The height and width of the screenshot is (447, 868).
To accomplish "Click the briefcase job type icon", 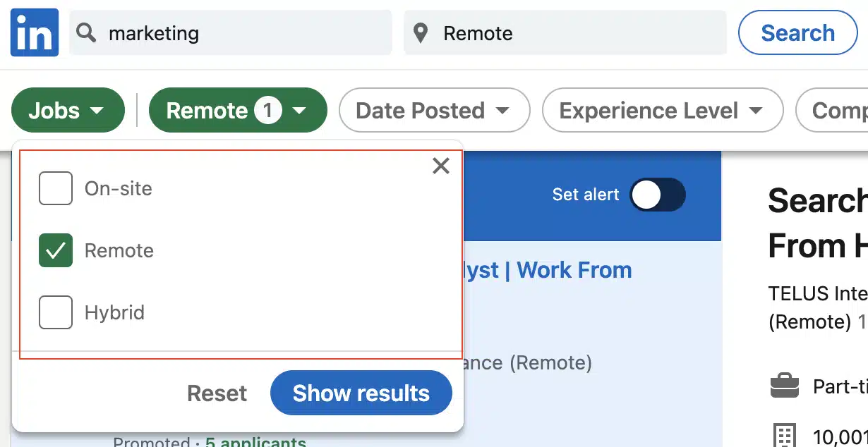I will coord(784,386).
